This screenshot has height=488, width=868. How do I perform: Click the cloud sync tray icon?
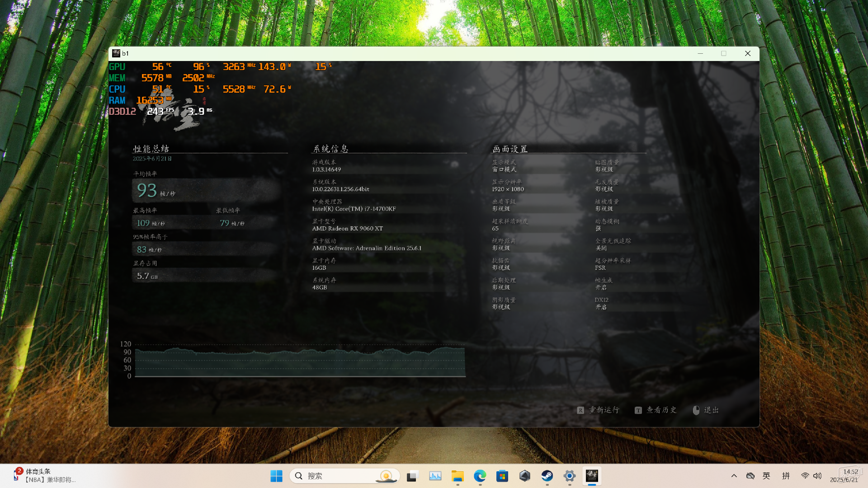click(750, 476)
